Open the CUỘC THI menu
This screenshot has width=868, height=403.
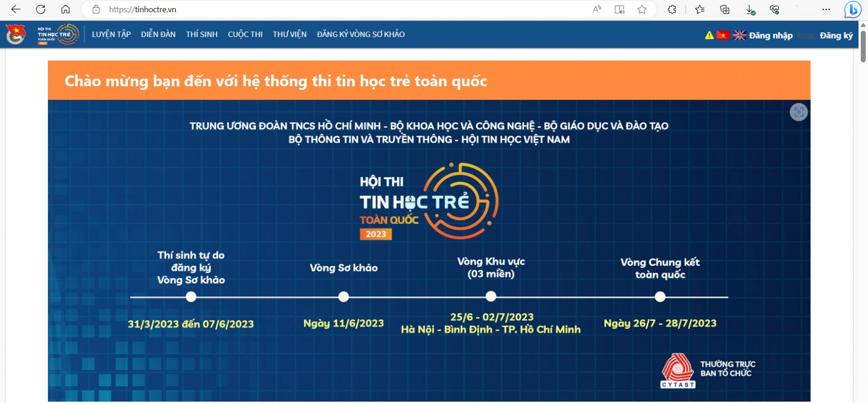(245, 34)
